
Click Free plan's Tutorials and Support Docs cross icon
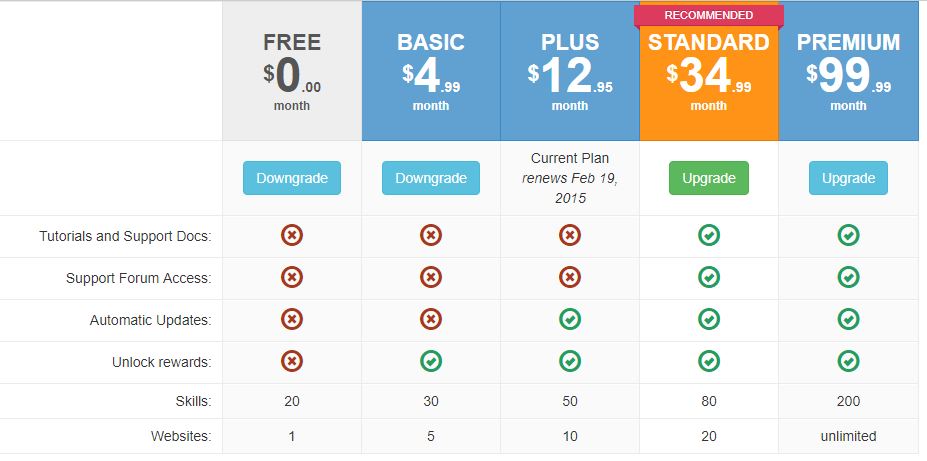(291, 235)
